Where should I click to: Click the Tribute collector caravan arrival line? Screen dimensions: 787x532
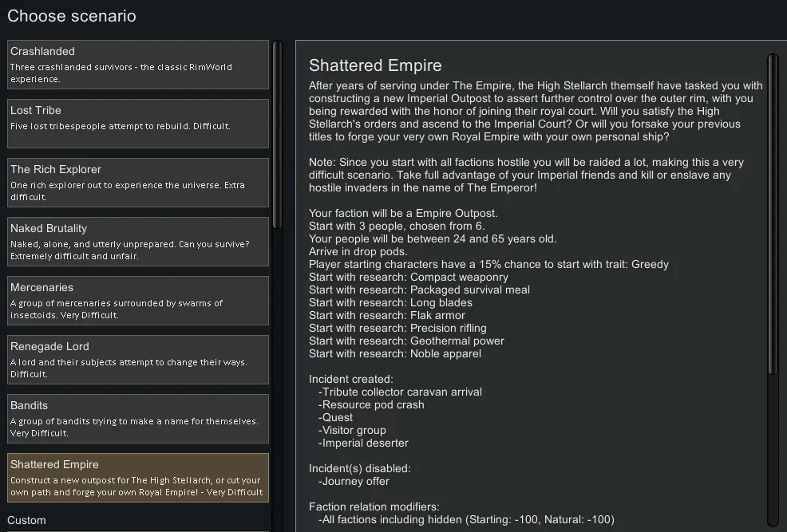pos(400,392)
